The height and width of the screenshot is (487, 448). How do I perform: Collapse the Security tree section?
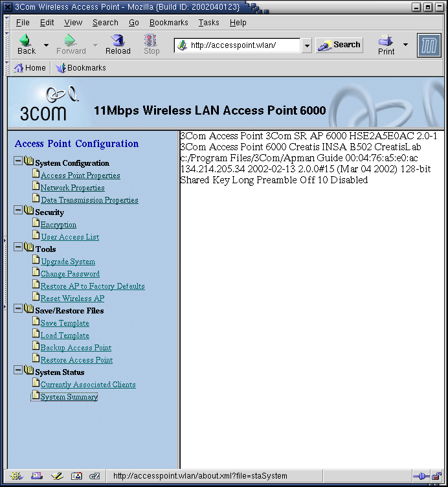[x=18, y=210]
